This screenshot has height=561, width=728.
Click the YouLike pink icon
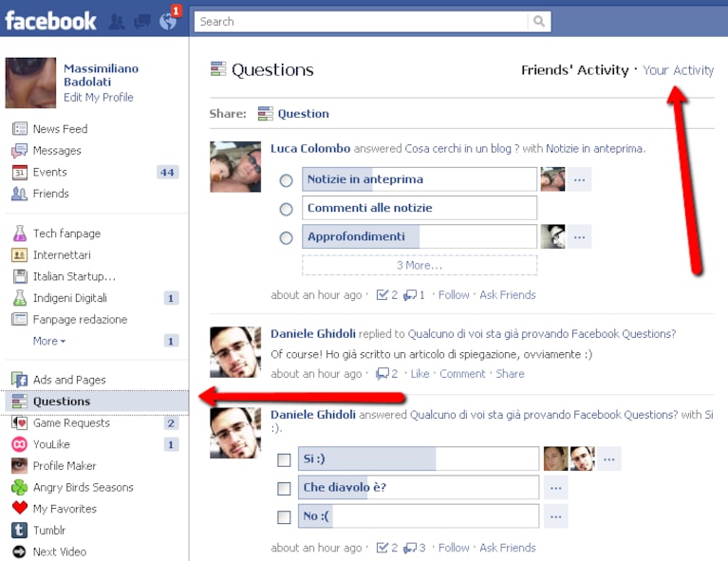[x=20, y=444]
